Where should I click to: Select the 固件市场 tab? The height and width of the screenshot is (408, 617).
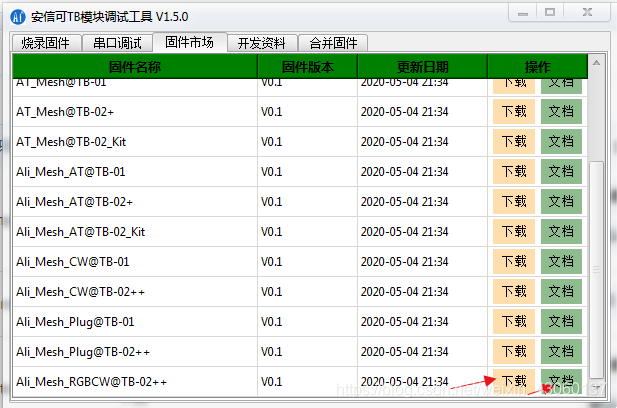click(x=190, y=42)
